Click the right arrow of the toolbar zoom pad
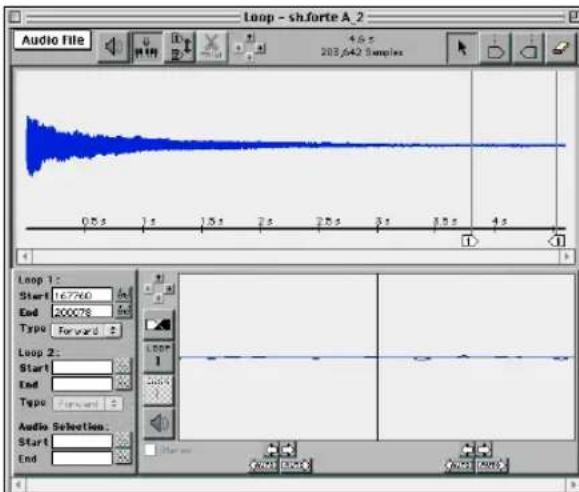The height and width of the screenshot is (492, 579). click(x=261, y=48)
